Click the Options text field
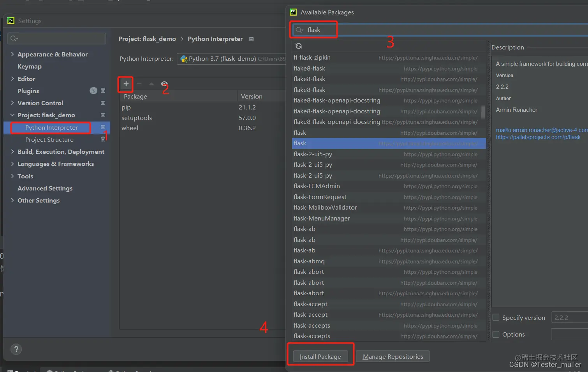This screenshot has width=588, height=372. coord(570,334)
